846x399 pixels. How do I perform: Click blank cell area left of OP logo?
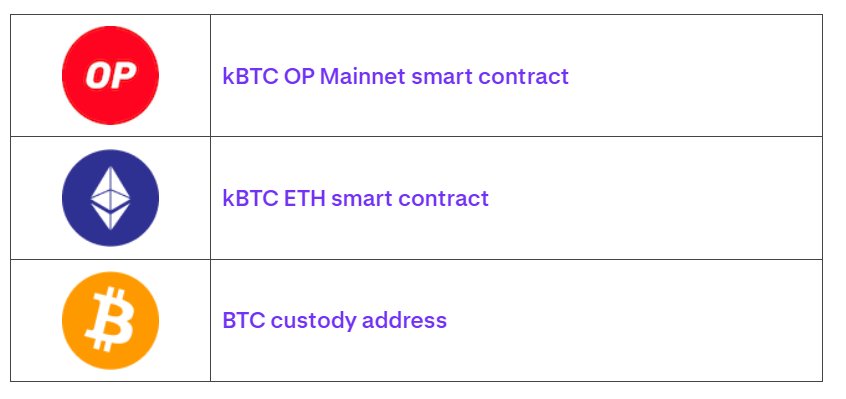(x=36, y=75)
